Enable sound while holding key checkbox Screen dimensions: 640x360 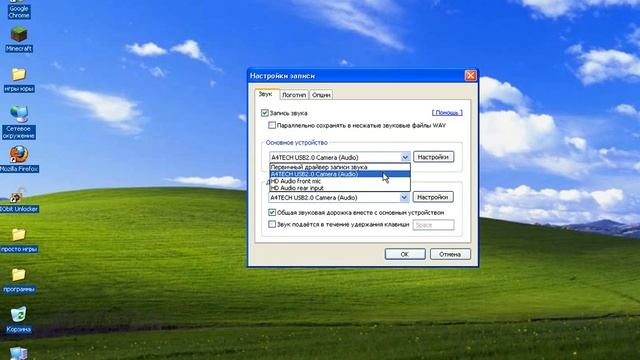pyautogui.click(x=272, y=224)
